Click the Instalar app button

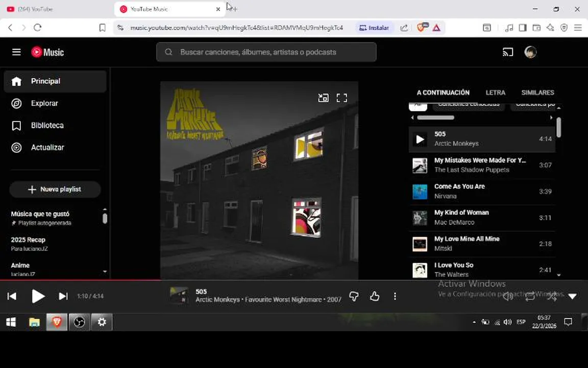pyautogui.click(x=374, y=28)
